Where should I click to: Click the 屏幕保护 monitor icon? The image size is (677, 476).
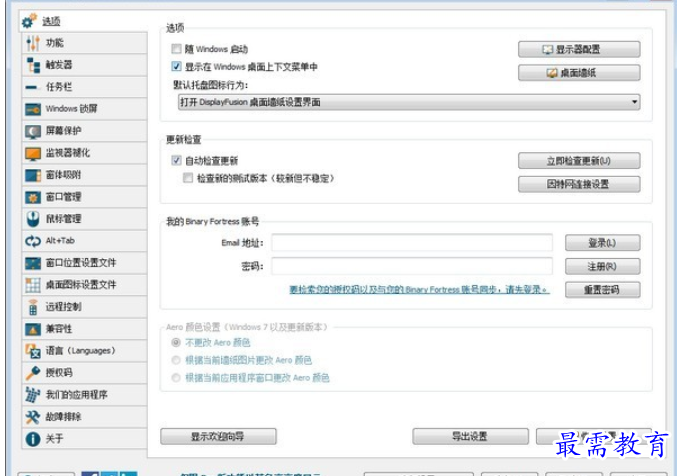(33, 131)
